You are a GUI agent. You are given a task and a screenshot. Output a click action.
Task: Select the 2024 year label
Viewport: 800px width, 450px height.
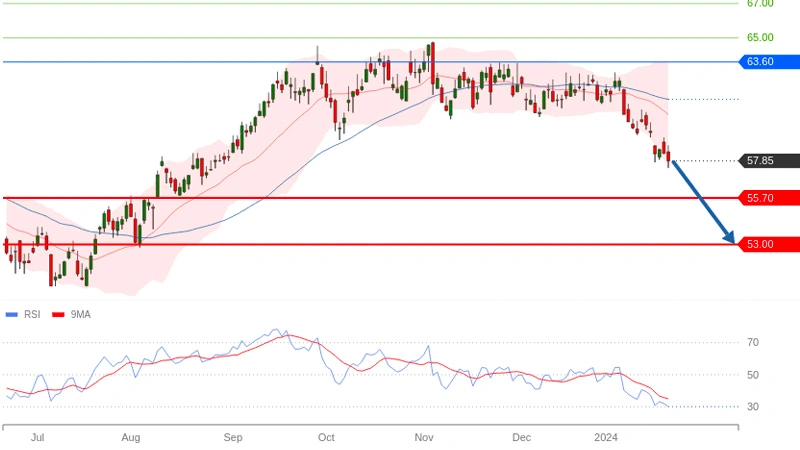pos(607,438)
